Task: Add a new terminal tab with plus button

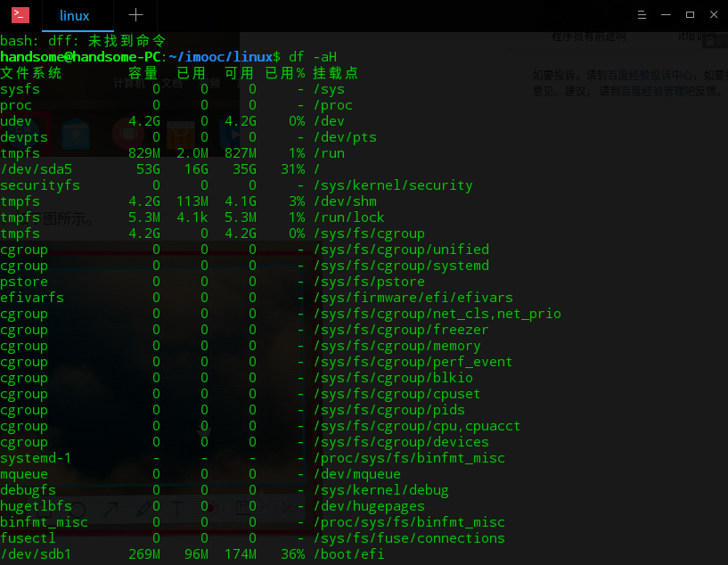Action: [135, 15]
